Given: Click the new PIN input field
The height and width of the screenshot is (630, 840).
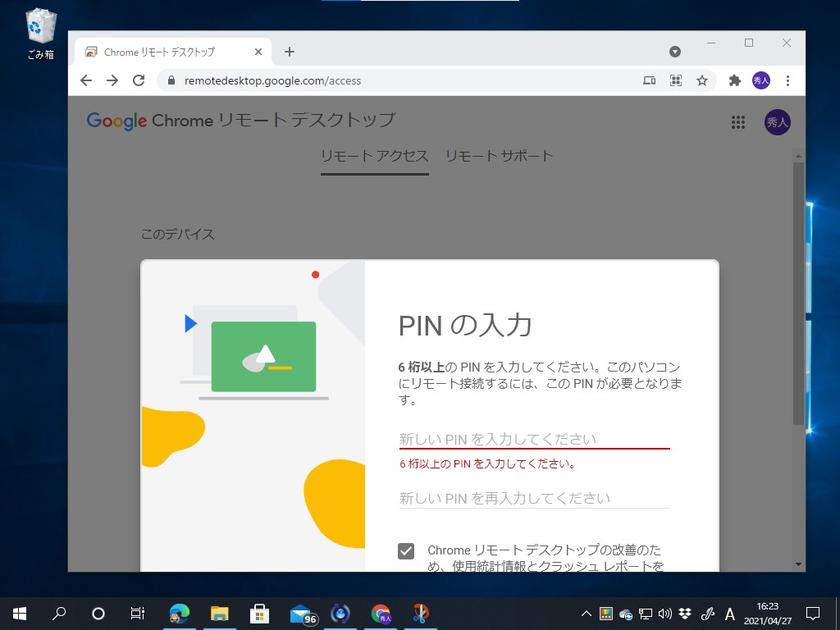Looking at the screenshot, I should pos(533,438).
